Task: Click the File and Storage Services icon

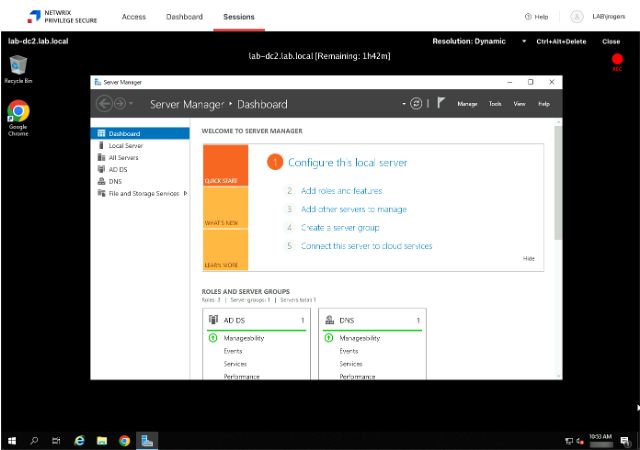Action: click(102, 193)
